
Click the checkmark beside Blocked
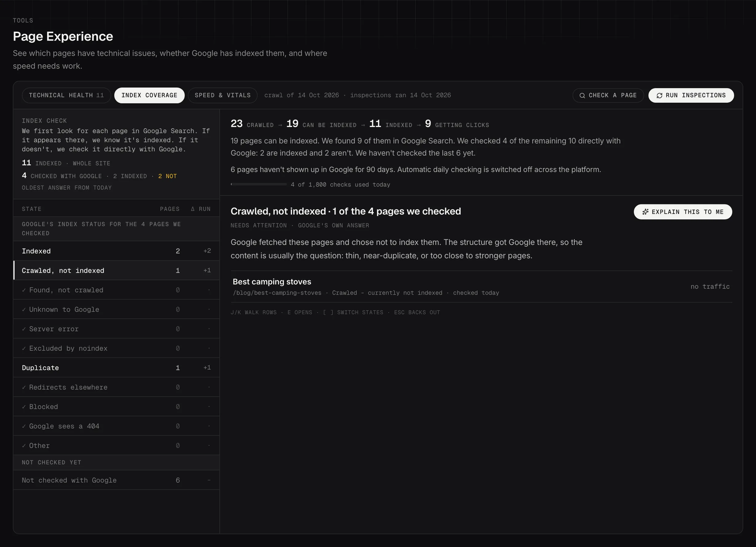click(x=24, y=407)
